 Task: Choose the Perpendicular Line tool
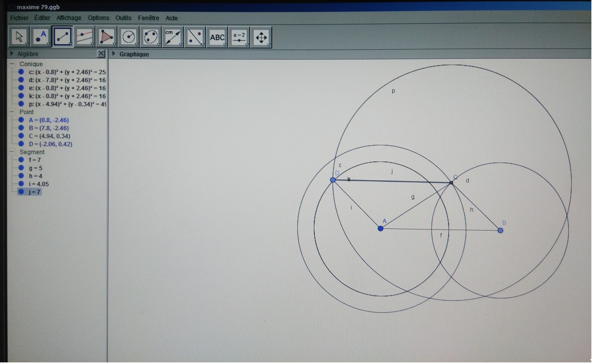85,37
